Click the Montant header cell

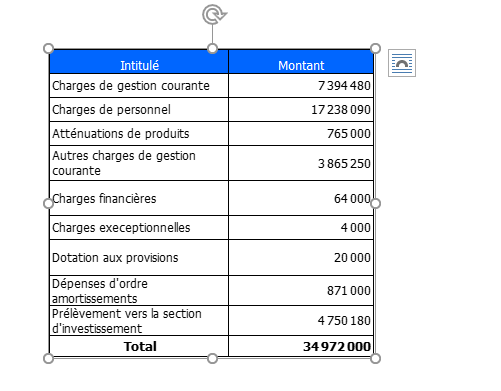coord(301,62)
